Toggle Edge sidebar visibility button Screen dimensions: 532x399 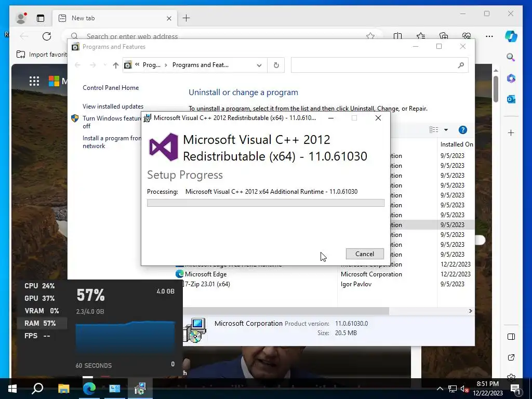(511, 337)
